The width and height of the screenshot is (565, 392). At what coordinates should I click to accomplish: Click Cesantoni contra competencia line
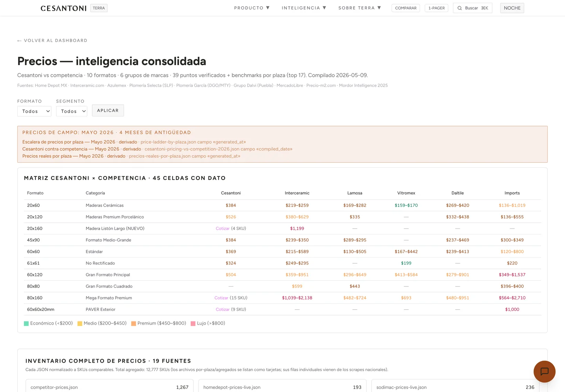(157, 149)
